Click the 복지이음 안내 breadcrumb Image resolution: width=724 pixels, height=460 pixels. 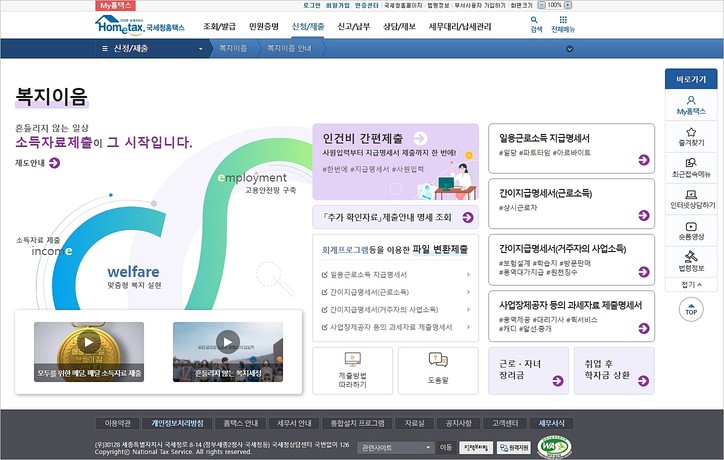290,48
